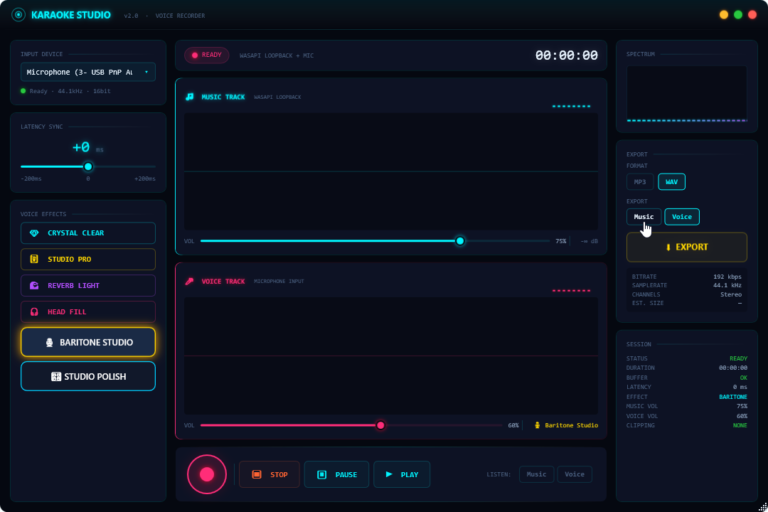Open the Input Device microphone dropdown
This screenshot has width=768, height=512.
coord(88,72)
